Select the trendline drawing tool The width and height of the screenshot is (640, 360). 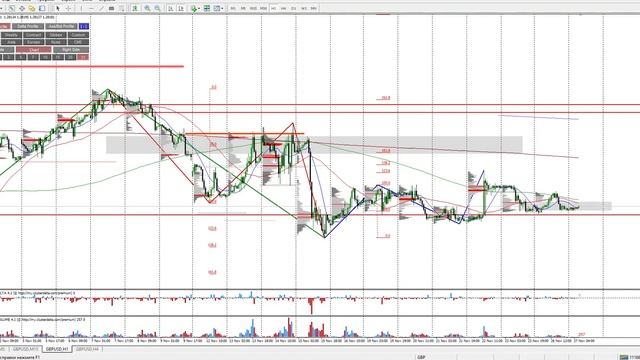click(x=101, y=8)
